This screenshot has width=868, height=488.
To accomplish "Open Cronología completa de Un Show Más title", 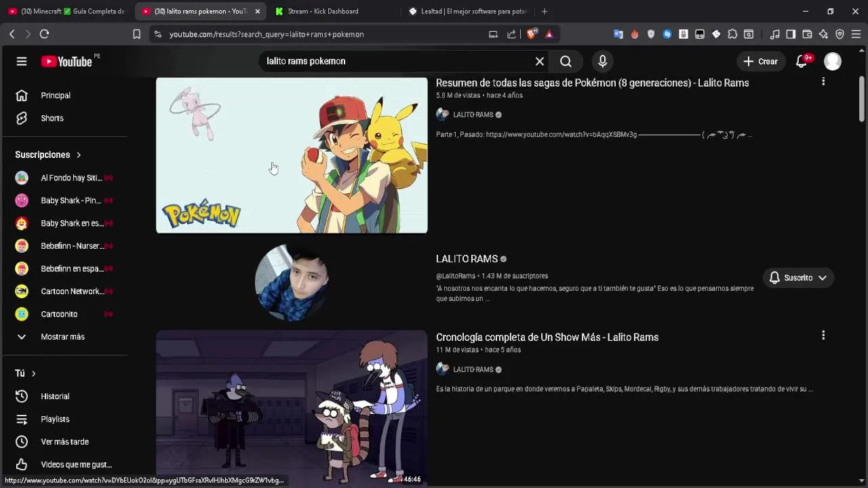I will pos(547,337).
